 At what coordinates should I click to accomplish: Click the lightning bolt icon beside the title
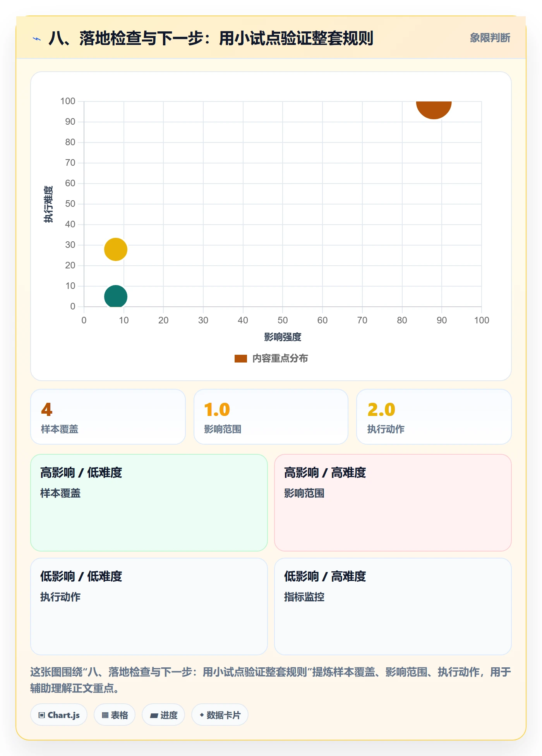(x=37, y=39)
